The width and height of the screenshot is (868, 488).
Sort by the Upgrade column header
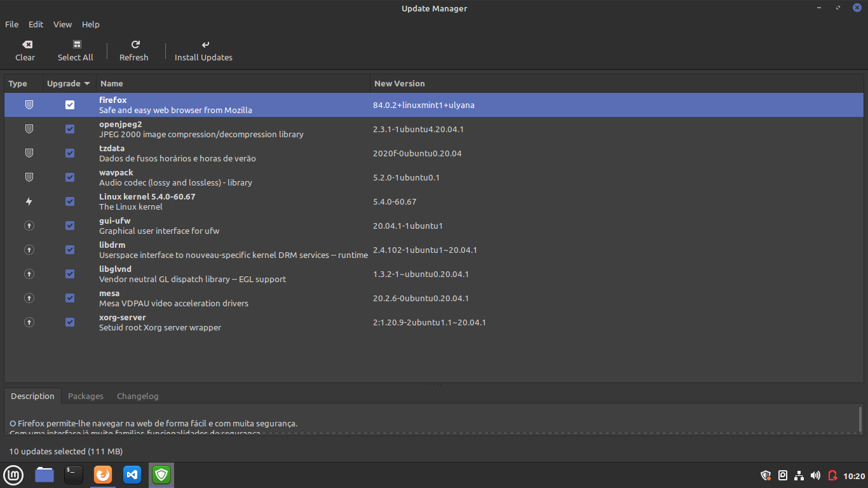tap(69, 83)
